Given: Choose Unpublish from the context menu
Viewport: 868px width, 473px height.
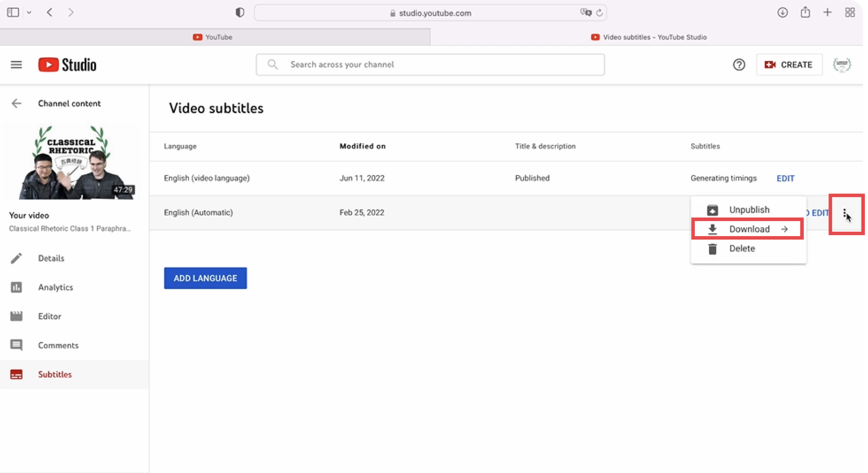Looking at the screenshot, I should [x=749, y=210].
